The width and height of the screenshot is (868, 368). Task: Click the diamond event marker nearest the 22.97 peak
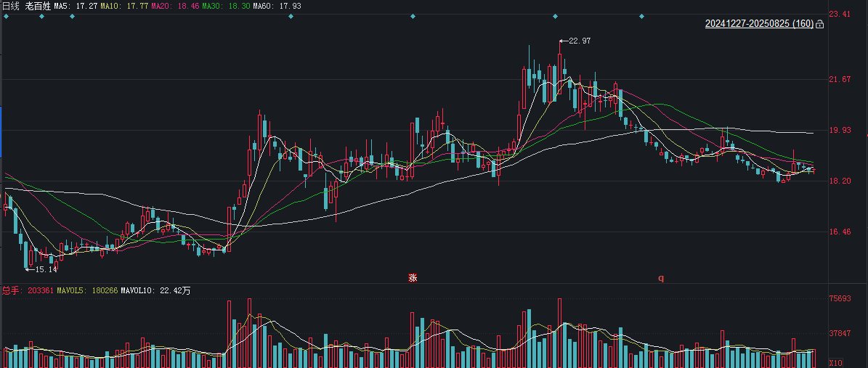coord(555,16)
